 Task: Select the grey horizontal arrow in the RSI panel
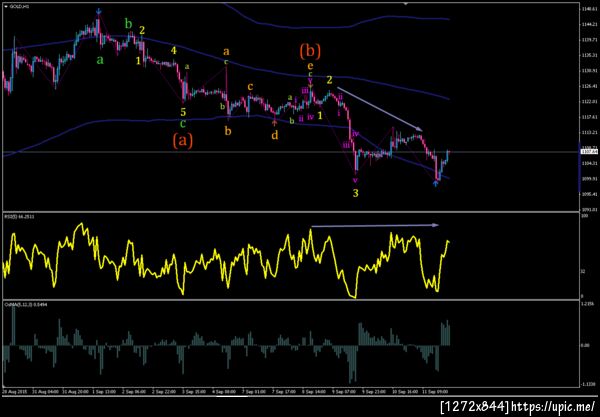point(375,226)
